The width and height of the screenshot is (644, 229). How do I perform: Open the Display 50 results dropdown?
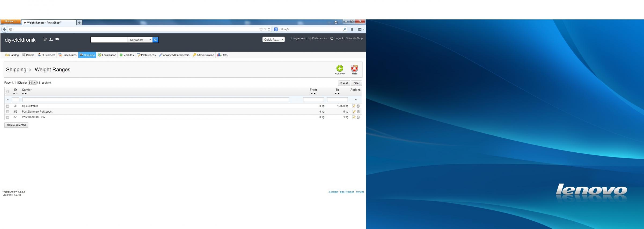click(32, 83)
